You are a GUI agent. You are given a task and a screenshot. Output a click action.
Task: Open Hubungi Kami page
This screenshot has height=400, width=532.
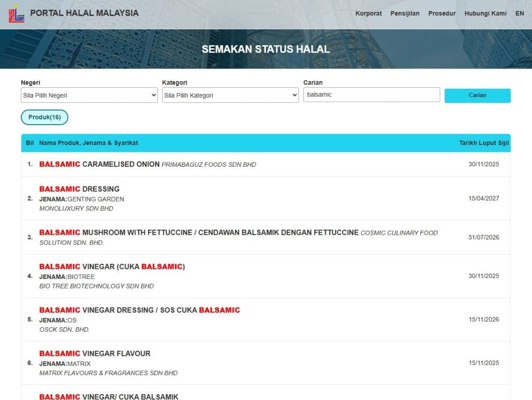click(485, 13)
